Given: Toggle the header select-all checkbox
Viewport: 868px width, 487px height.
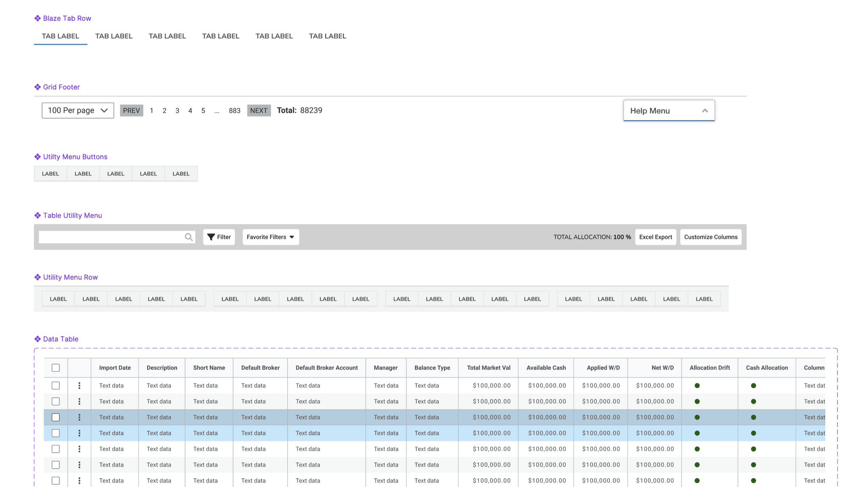Looking at the screenshot, I should (x=56, y=368).
